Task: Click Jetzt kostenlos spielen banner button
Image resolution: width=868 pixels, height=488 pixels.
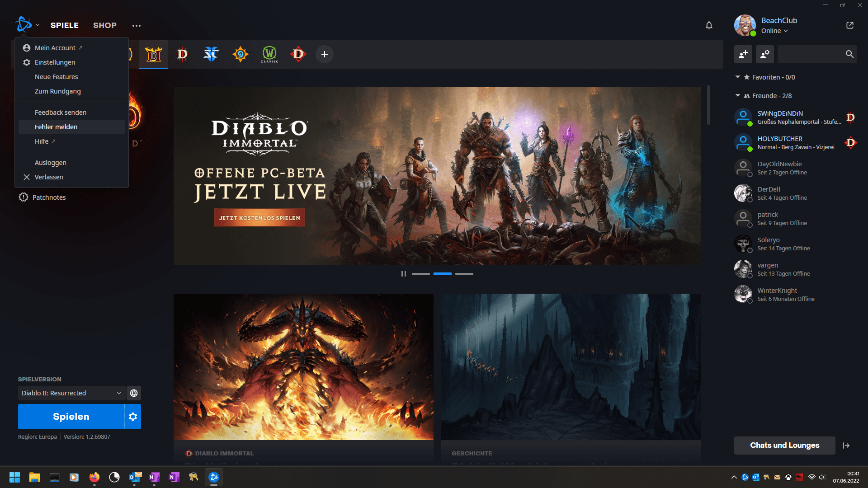Action: click(x=259, y=218)
